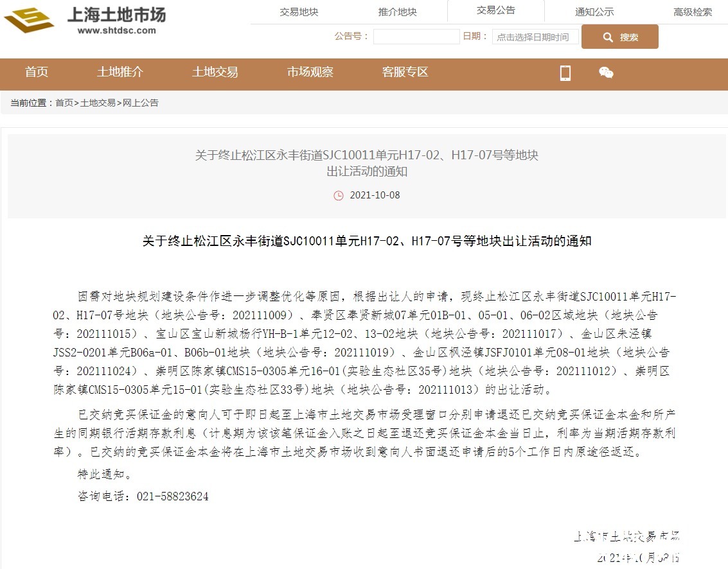The image size is (728, 569).
Task: Click announcement number 202111013 in paragraph
Action: (x=445, y=390)
